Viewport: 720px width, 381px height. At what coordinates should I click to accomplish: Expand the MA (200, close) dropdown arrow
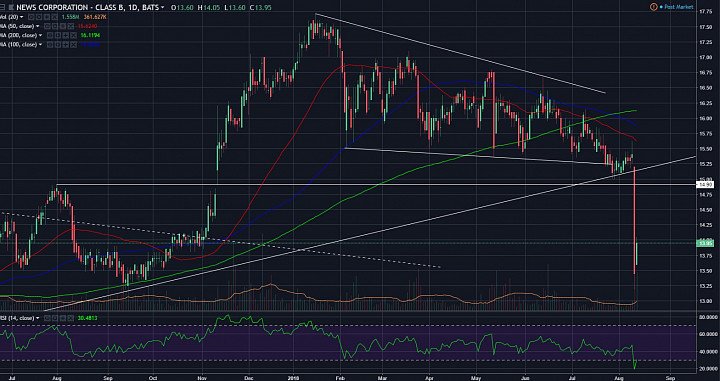tap(40, 35)
